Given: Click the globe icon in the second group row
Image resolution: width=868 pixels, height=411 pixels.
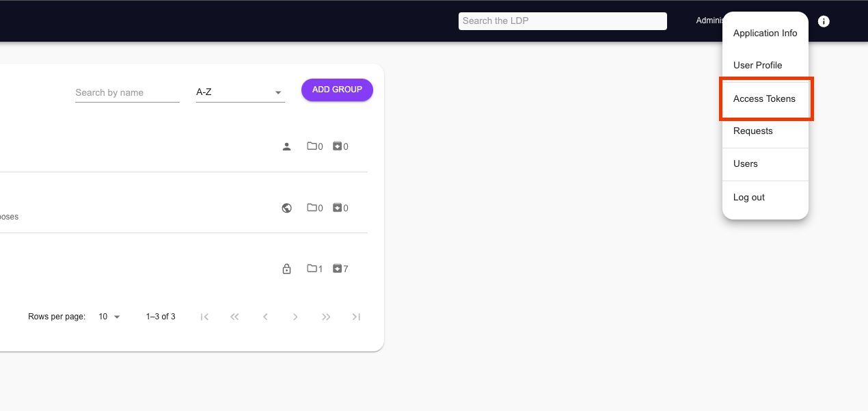Looking at the screenshot, I should point(287,208).
